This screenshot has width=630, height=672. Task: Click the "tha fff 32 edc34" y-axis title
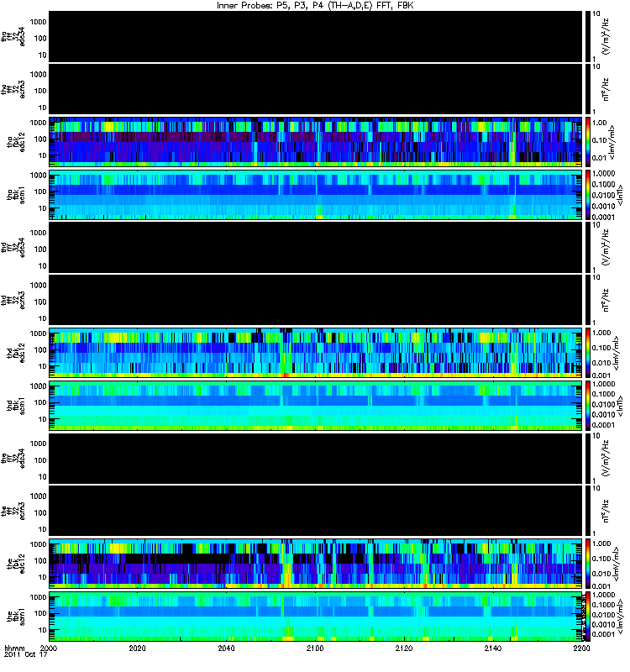pos(13,36)
